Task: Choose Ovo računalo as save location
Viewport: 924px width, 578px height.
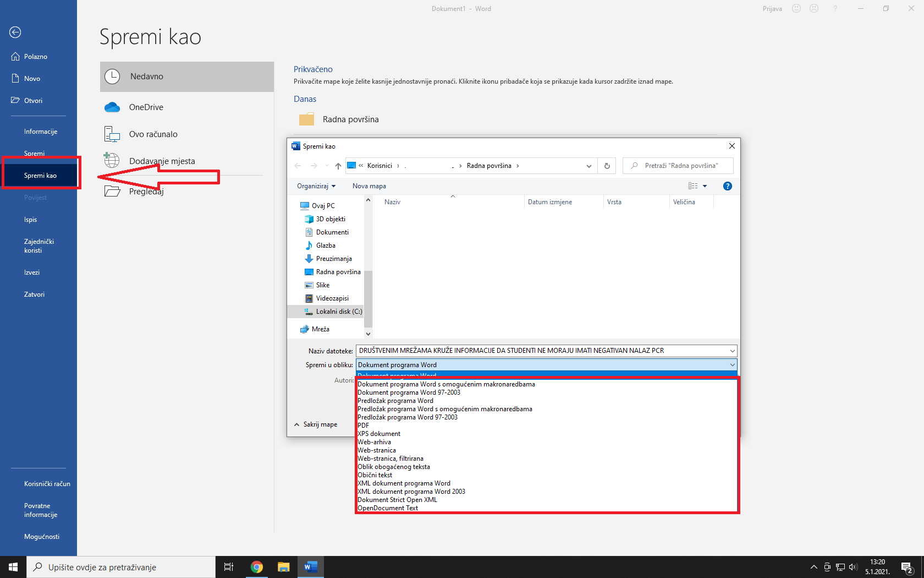Action: coord(187,134)
